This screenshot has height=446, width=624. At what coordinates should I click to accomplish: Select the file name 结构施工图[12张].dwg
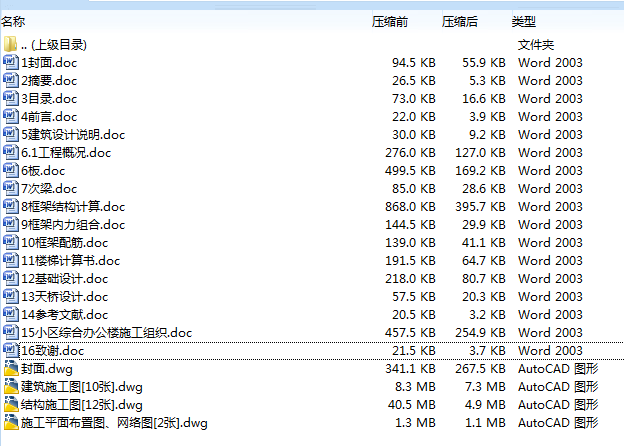click(x=82, y=405)
